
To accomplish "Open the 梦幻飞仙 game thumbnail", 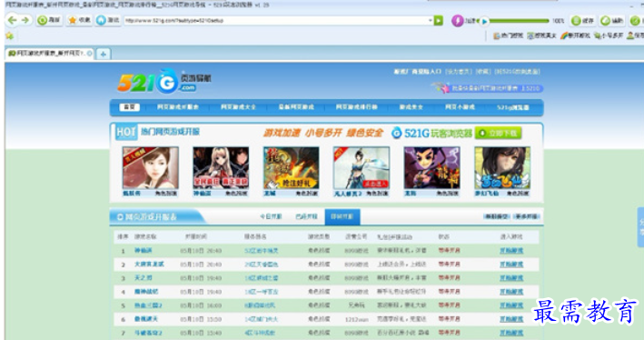I will pos(502,168).
